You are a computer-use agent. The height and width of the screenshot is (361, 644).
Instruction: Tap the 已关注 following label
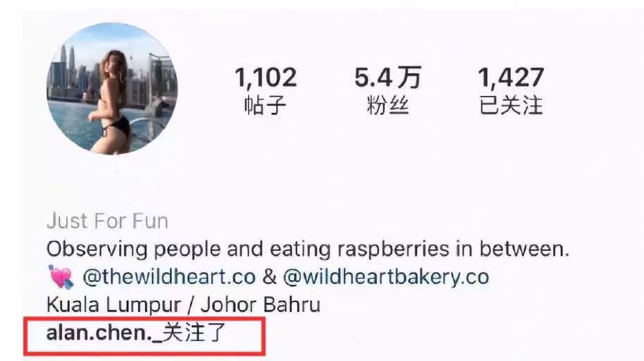(x=511, y=105)
